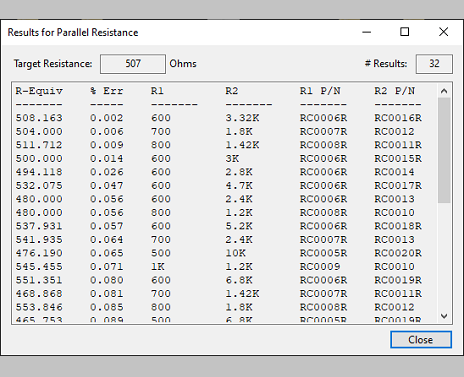Click the % Err value 0.047
The image size is (464, 377).
(107, 186)
